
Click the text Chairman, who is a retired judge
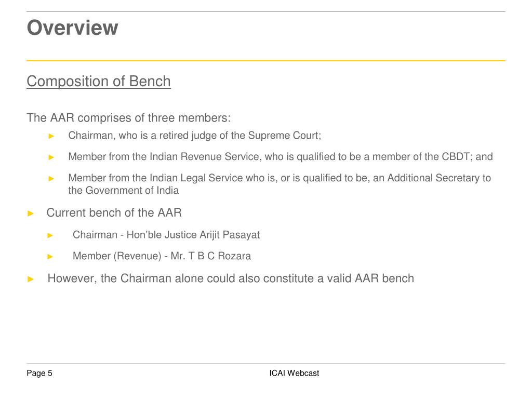click(x=194, y=136)
